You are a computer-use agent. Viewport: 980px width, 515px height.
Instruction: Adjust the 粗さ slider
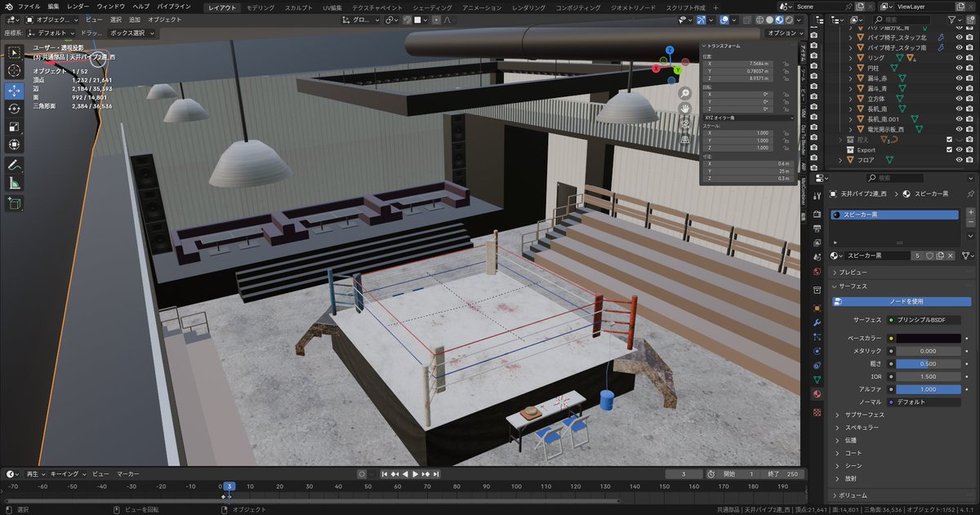tap(929, 363)
